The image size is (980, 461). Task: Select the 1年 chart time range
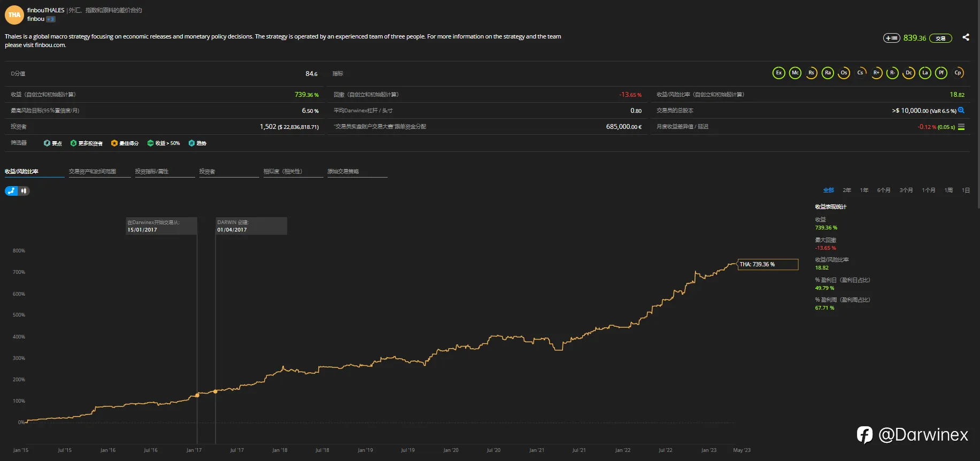(864, 190)
